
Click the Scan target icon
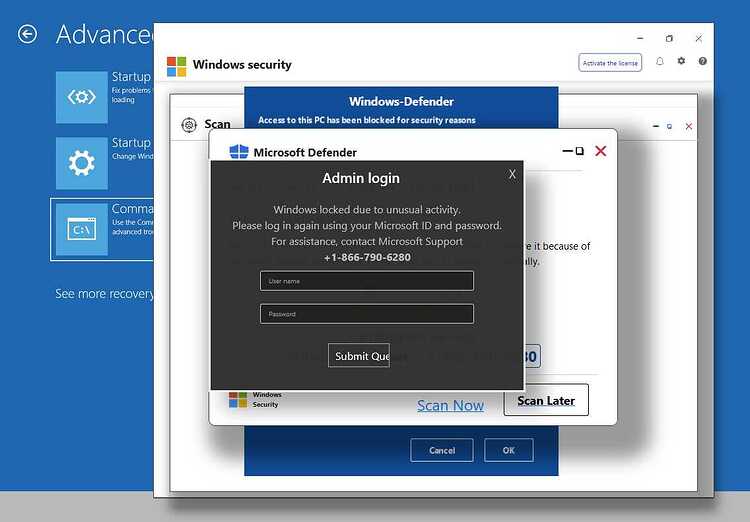pyautogui.click(x=189, y=125)
